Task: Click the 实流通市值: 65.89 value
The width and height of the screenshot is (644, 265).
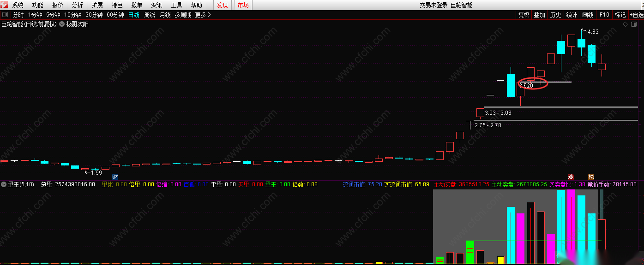Action: coord(407,184)
